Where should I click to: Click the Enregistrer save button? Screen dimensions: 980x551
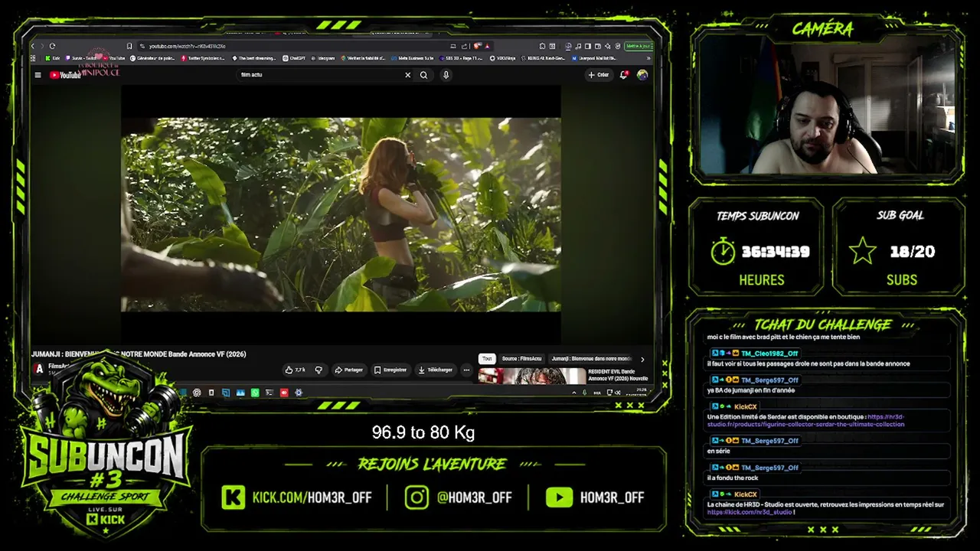[x=390, y=370]
